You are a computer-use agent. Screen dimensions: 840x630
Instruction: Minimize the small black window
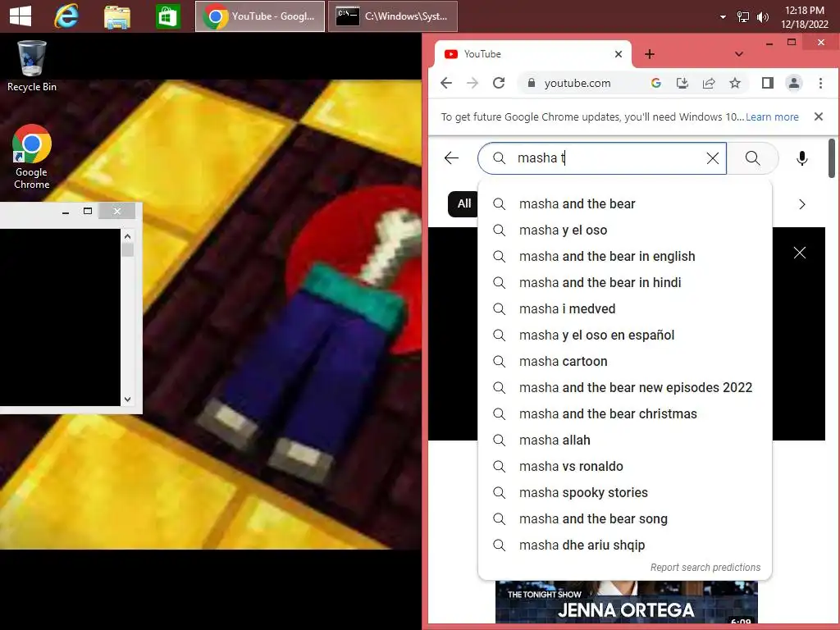(x=66, y=212)
